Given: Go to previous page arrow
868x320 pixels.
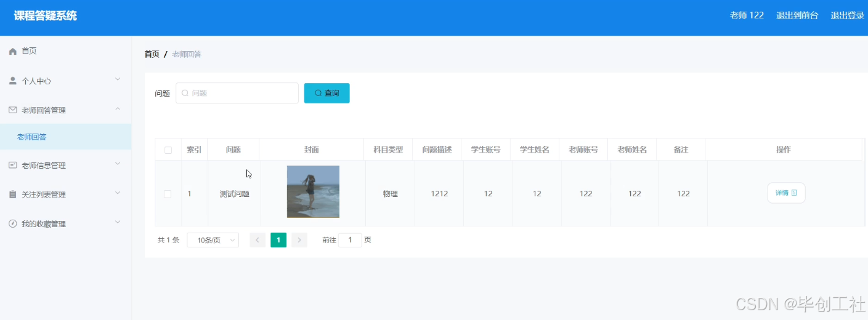Looking at the screenshot, I should pos(258,240).
